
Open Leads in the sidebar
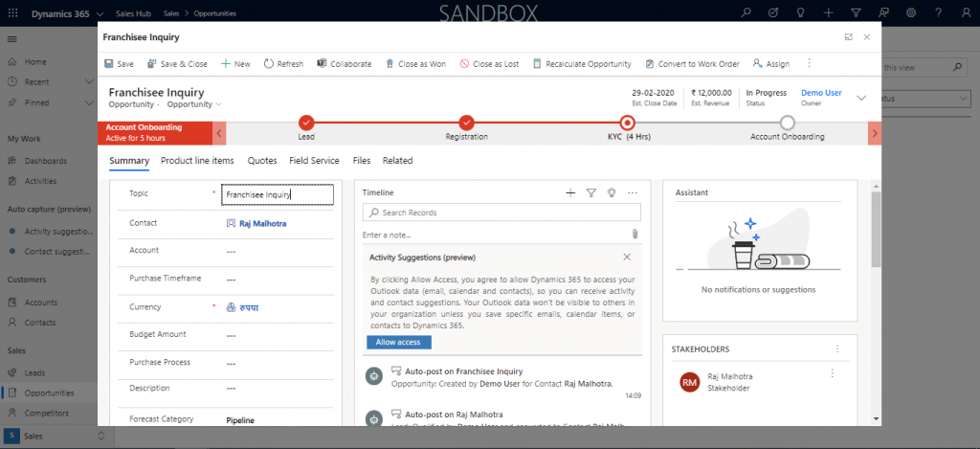click(34, 372)
